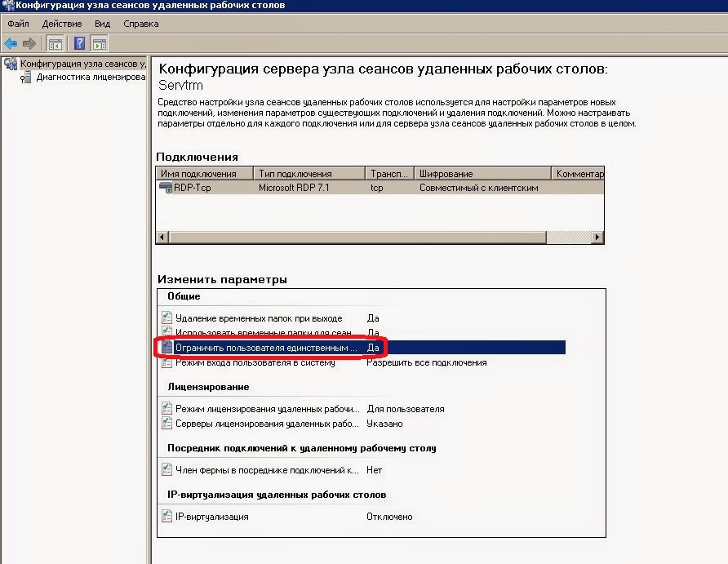Click the 'Трансп...' column header
The width and height of the screenshot is (728, 564).
click(389, 174)
